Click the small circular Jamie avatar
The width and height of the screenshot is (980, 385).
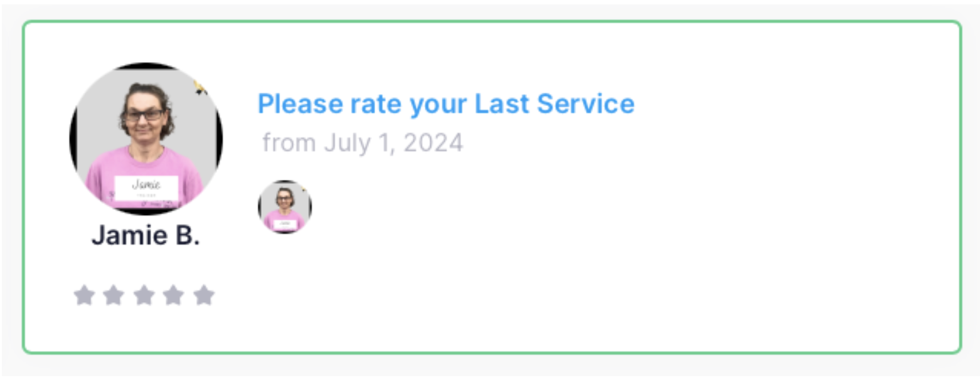[x=285, y=207]
